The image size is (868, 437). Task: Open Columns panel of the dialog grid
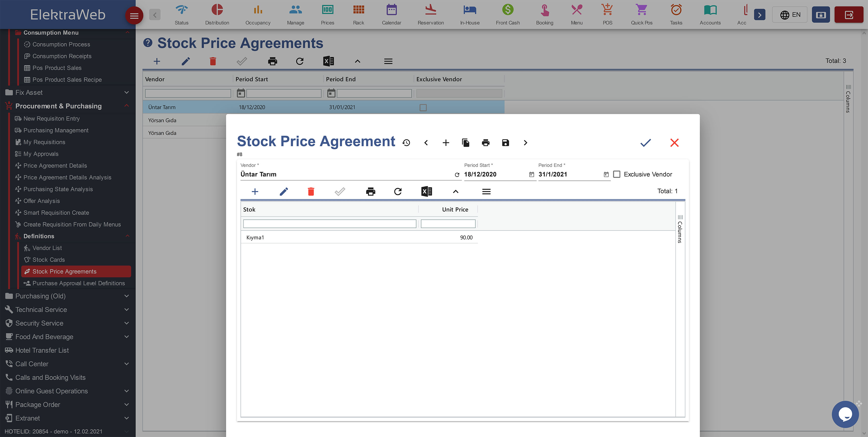tap(680, 229)
